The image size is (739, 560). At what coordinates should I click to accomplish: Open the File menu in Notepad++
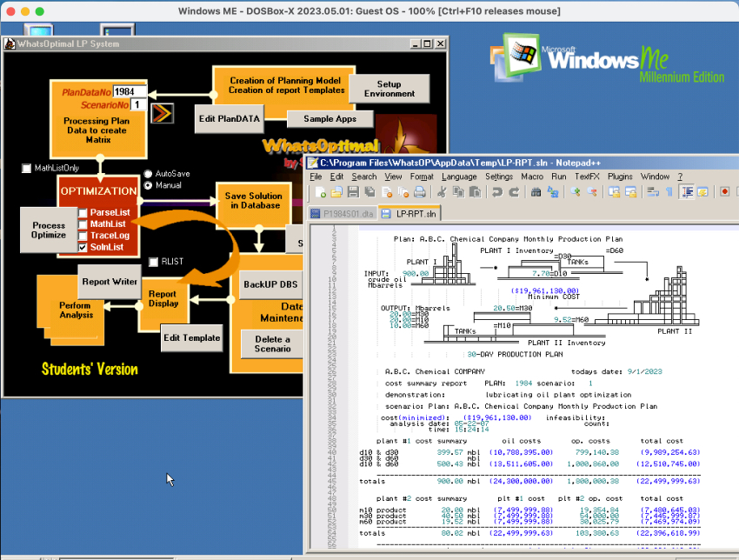pos(316,177)
